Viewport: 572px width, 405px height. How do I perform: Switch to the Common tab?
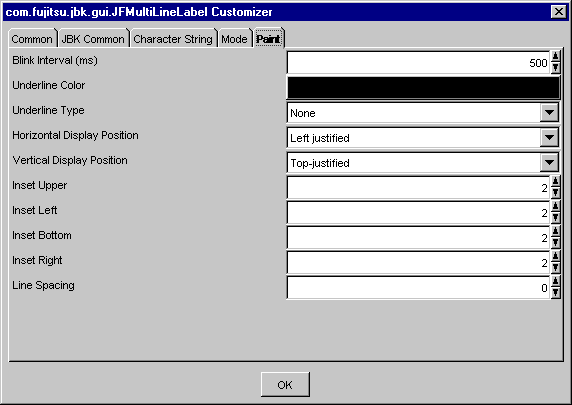[32, 39]
